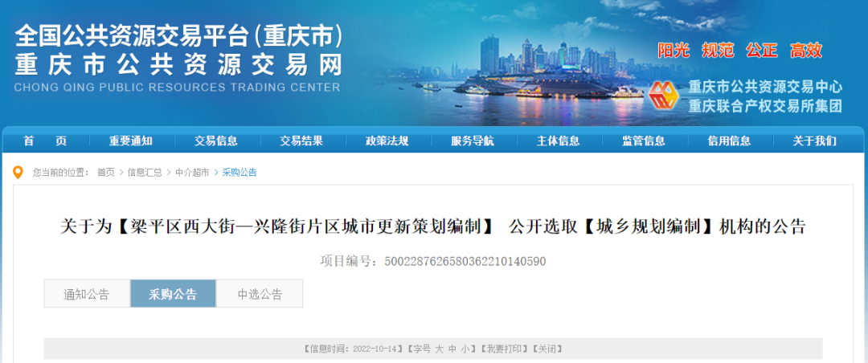
Task: Go to 交易信息 in navigation bar
Action: click(x=216, y=141)
